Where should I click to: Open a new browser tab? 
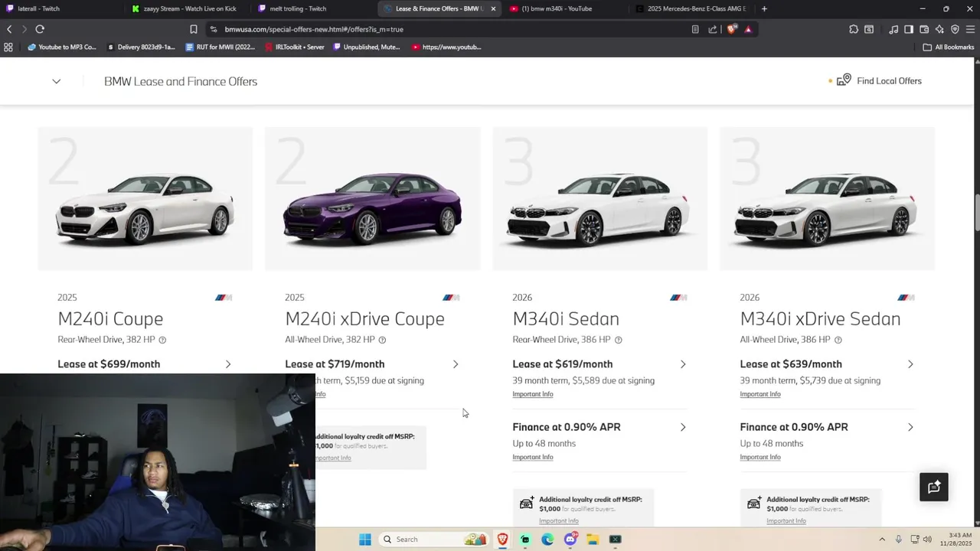764,8
